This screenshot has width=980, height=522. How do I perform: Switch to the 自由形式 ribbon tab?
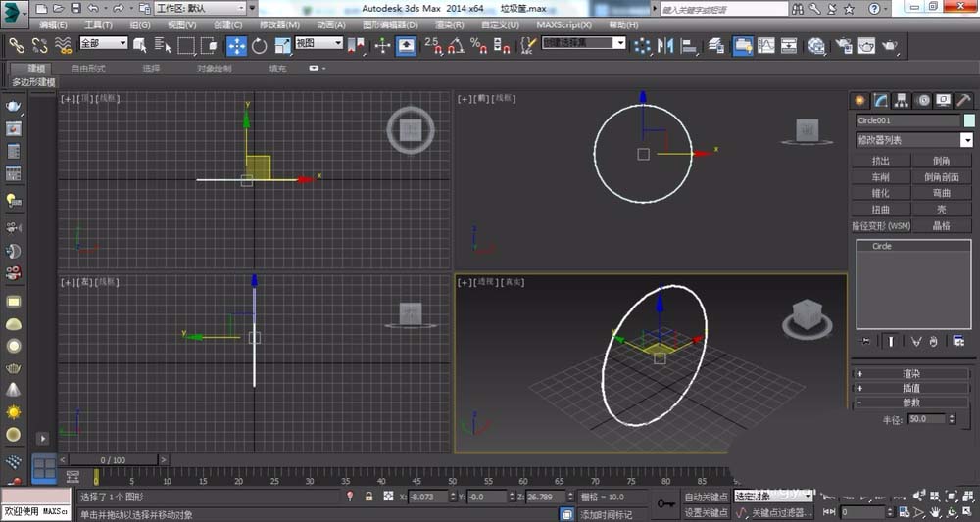tap(88, 69)
